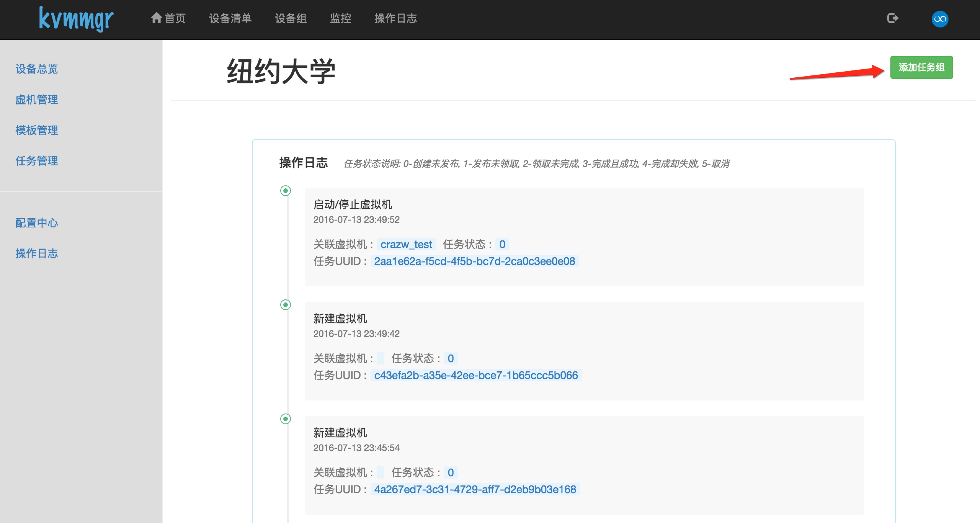Open 配置中心 in the sidebar

(x=37, y=223)
